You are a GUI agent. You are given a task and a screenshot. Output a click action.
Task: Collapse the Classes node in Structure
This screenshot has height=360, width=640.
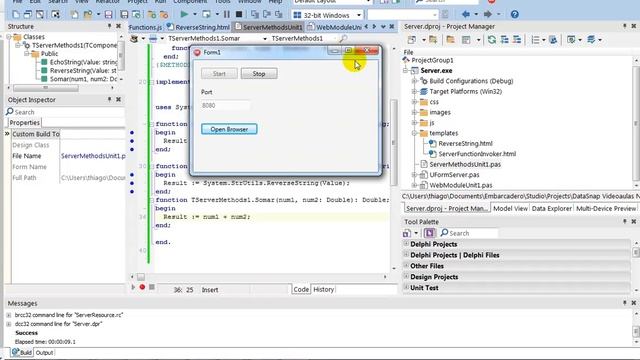[9, 37]
